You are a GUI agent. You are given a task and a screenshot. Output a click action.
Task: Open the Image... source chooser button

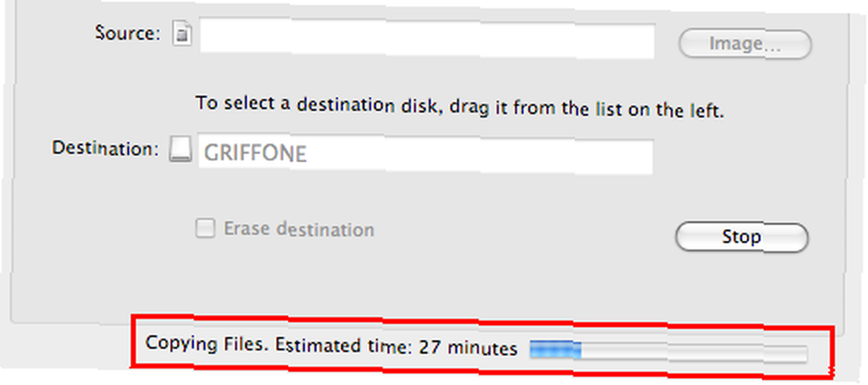click(745, 44)
